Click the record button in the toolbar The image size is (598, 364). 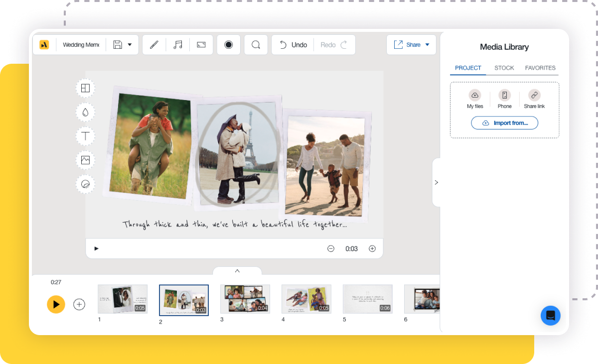pos(228,44)
